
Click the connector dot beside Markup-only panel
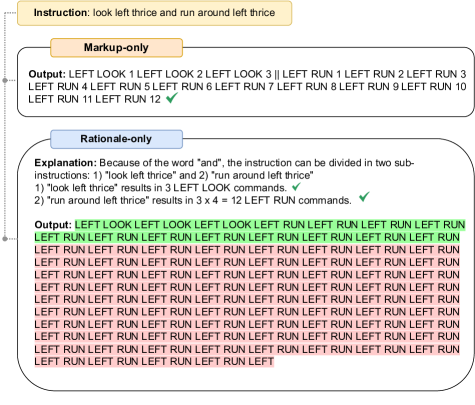tap(5, 80)
